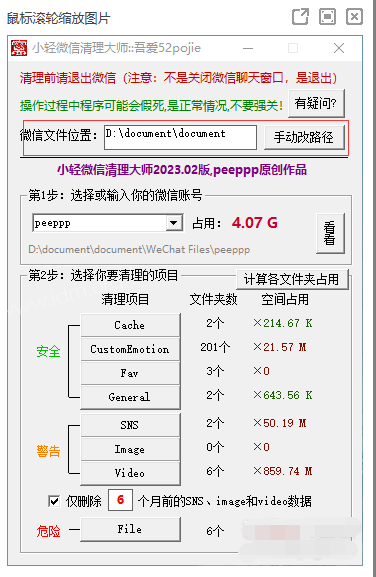Click the ×21.57 M CustomEmotion size

coord(280,347)
